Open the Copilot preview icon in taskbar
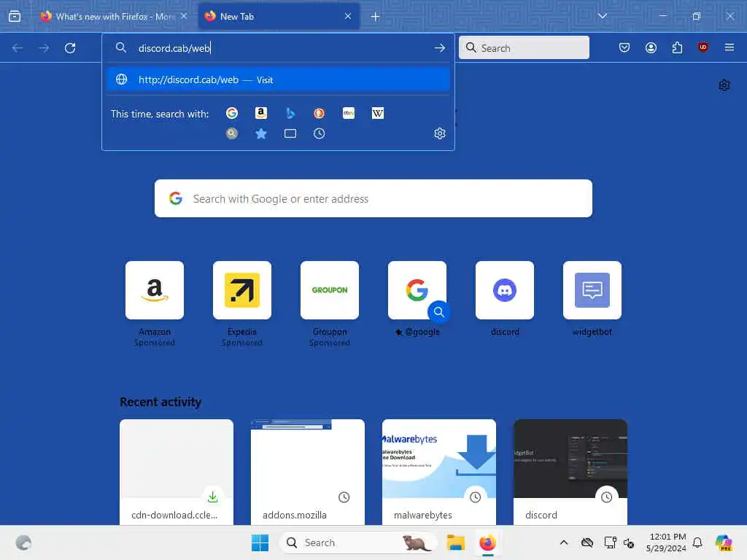 tap(724, 542)
